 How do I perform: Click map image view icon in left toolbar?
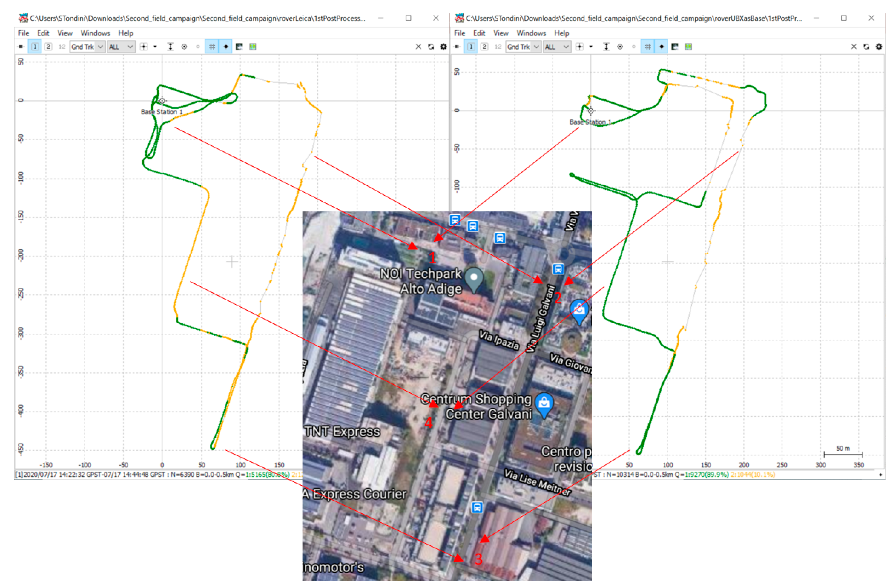[x=239, y=47]
